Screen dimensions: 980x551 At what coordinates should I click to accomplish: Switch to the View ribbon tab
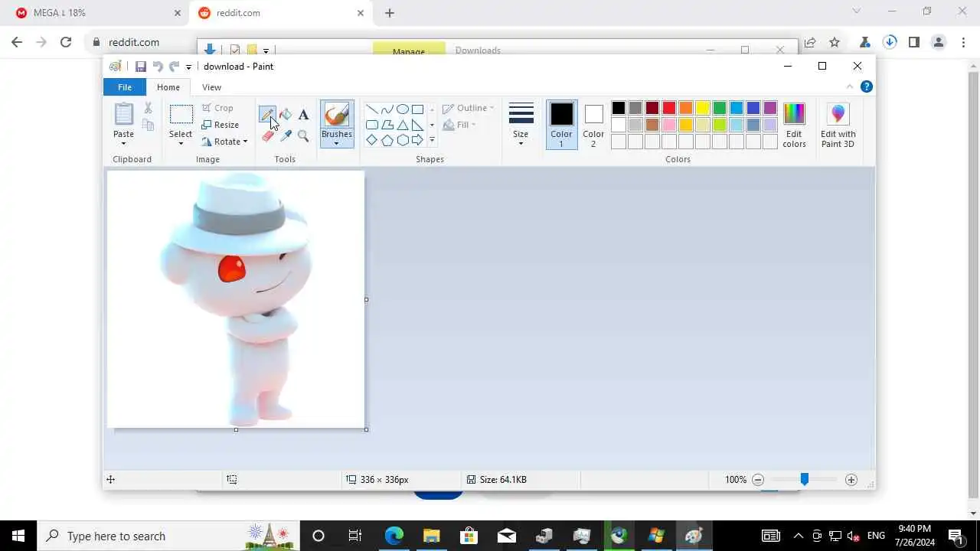(x=211, y=87)
